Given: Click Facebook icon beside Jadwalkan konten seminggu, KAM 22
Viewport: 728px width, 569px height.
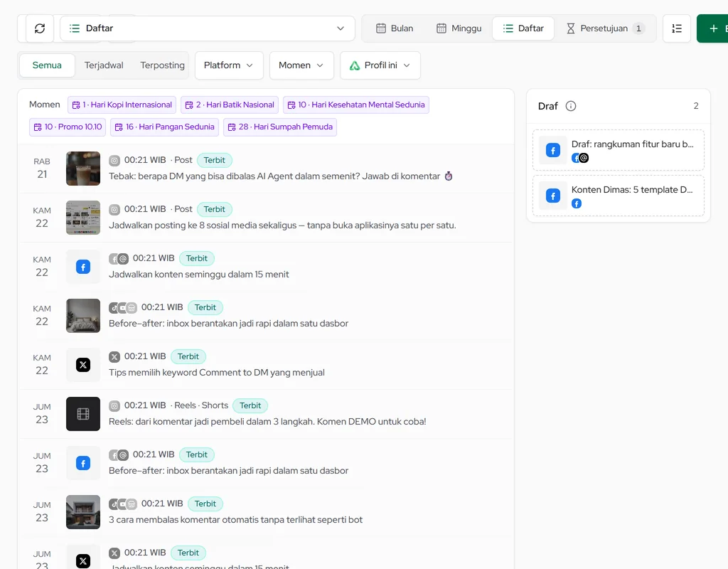Looking at the screenshot, I should 83,267.
